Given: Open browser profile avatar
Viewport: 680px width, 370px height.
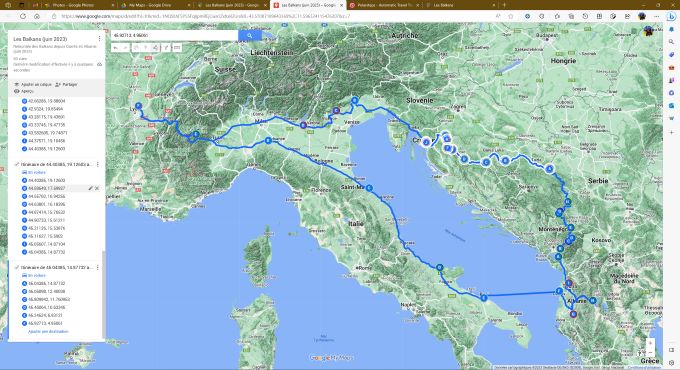Looking at the screenshot, I should pyautogui.click(x=642, y=16).
